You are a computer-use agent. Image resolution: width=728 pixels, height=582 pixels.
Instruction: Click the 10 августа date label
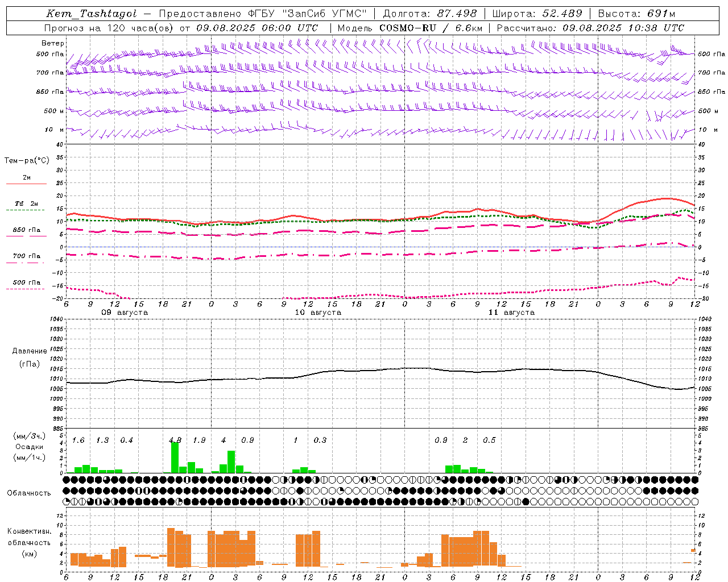[x=318, y=313]
